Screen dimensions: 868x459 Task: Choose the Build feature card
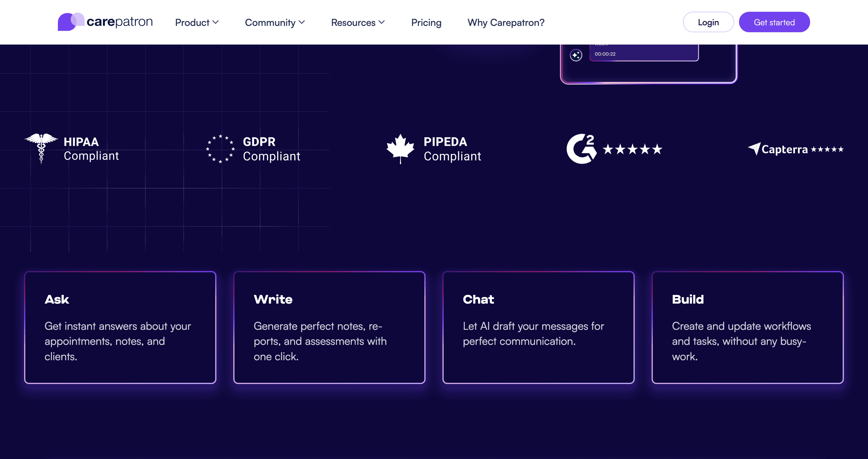coord(747,327)
